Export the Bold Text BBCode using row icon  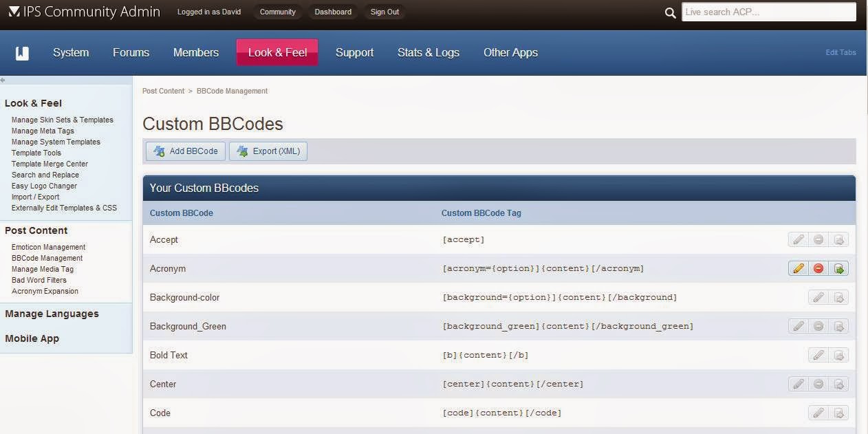838,355
